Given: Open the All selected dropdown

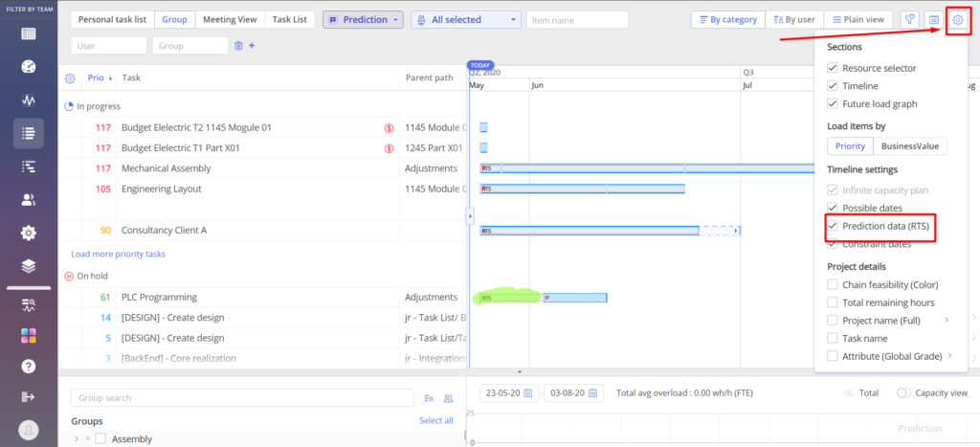Looking at the screenshot, I should pos(465,19).
